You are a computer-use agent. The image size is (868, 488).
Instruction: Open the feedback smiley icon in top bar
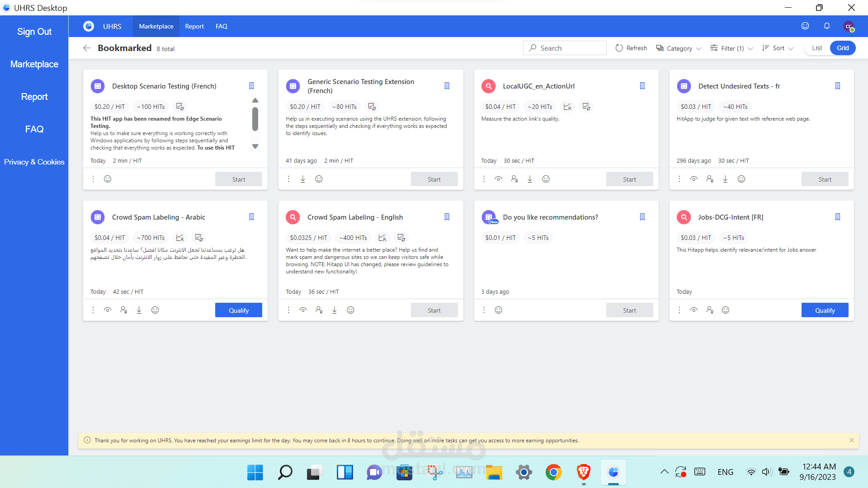point(805,26)
